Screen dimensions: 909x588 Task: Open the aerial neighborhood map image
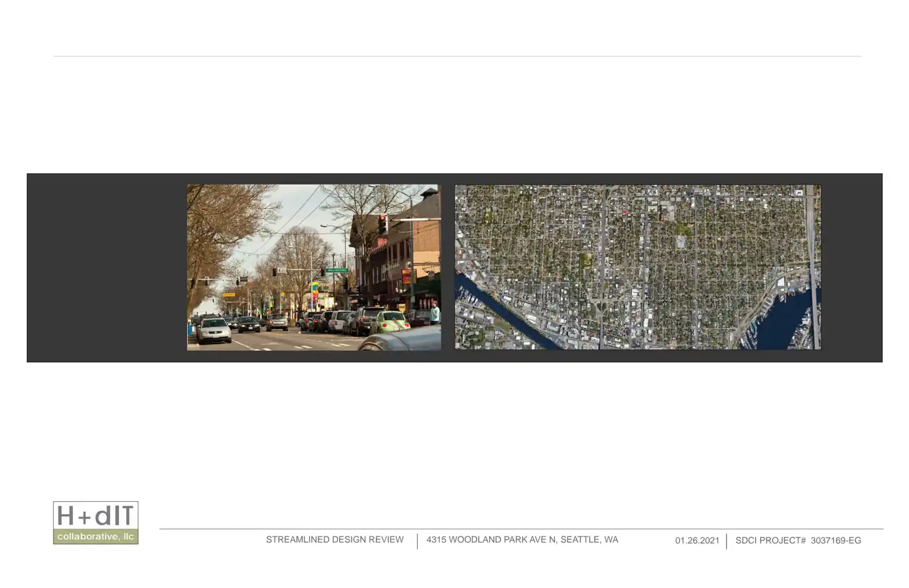(x=637, y=267)
